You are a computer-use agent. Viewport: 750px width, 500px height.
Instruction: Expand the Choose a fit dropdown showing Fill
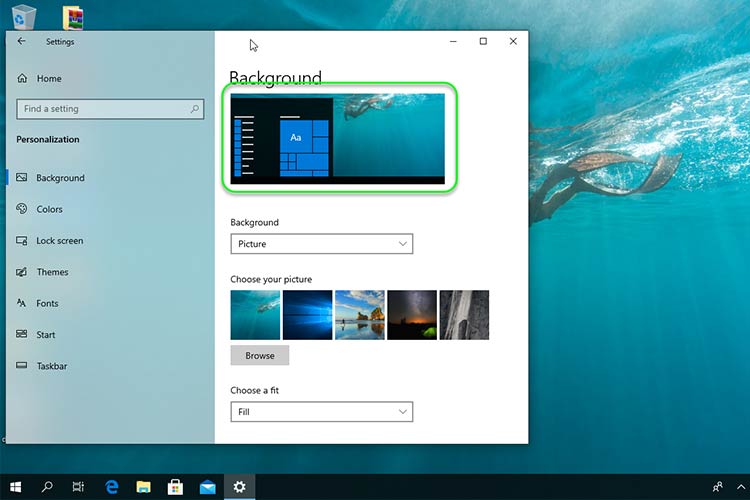click(321, 412)
